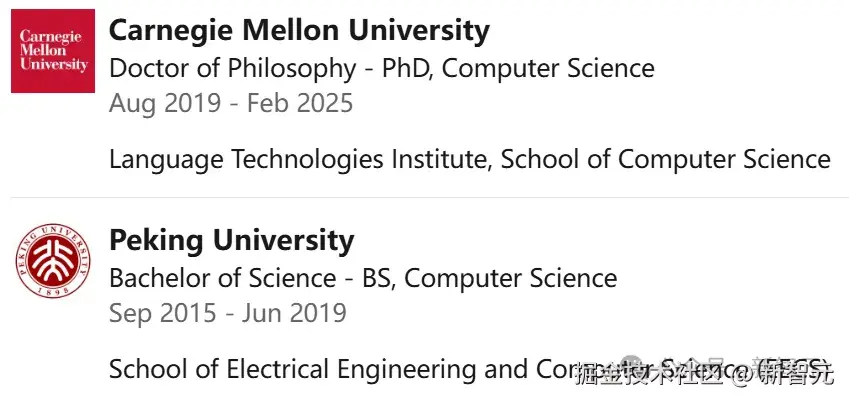The width and height of the screenshot is (849, 402).
Task: Open the Carnegie Mellon University title link
Action: coord(299,31)
